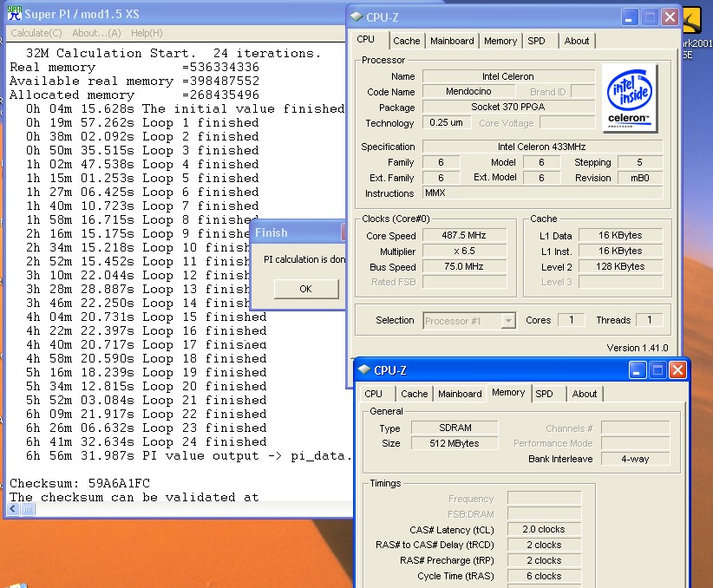Close the lower CPU-Z window
The height and width of the screenshot is (588, 713).
[677, 370]
